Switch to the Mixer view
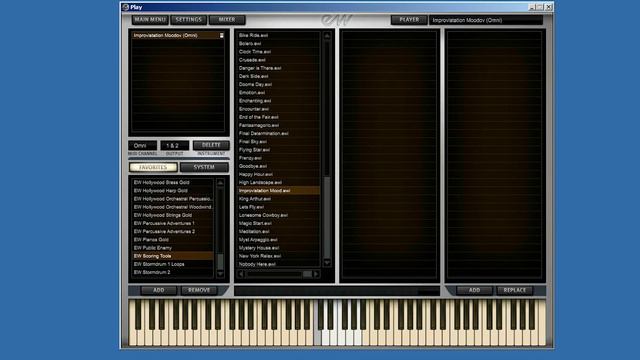The image size is (640, 360). click(x=227, y=20)
